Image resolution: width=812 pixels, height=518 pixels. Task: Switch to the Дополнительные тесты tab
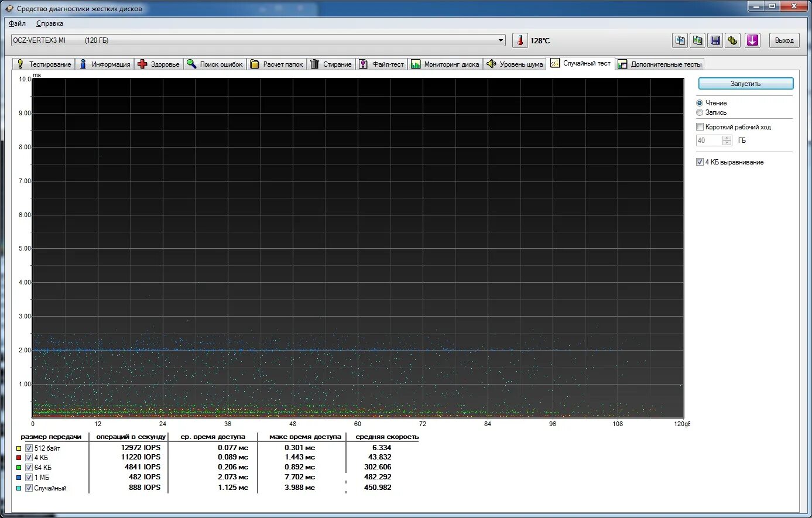[660, 64]
